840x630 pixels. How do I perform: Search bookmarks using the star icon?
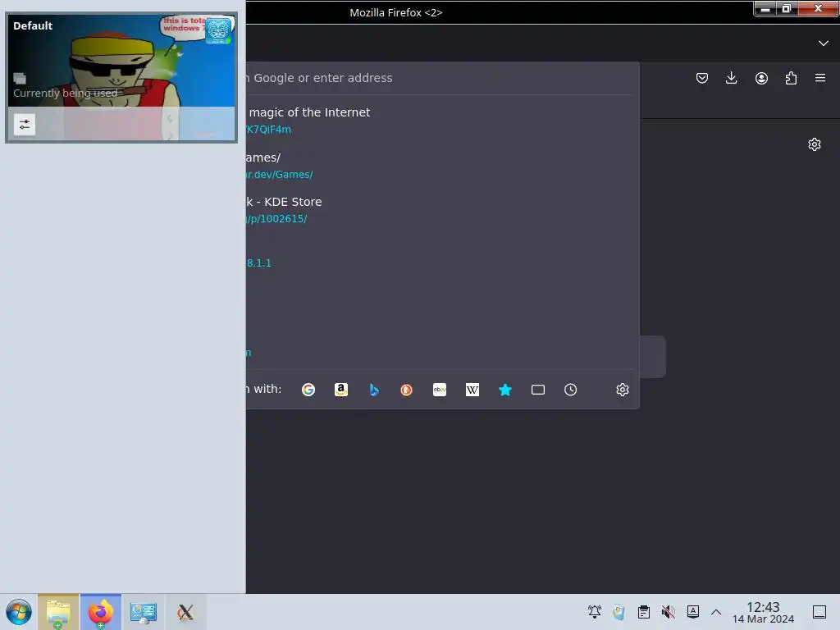(505, 390)
